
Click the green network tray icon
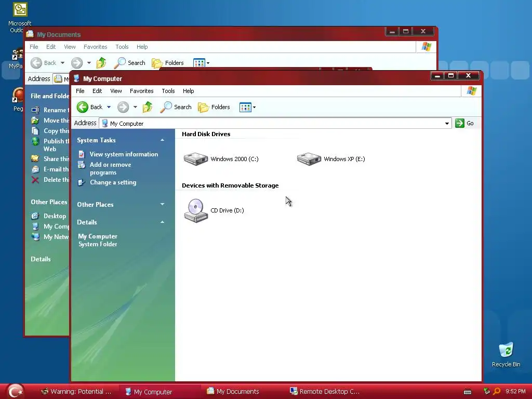(x=487, y=391)
